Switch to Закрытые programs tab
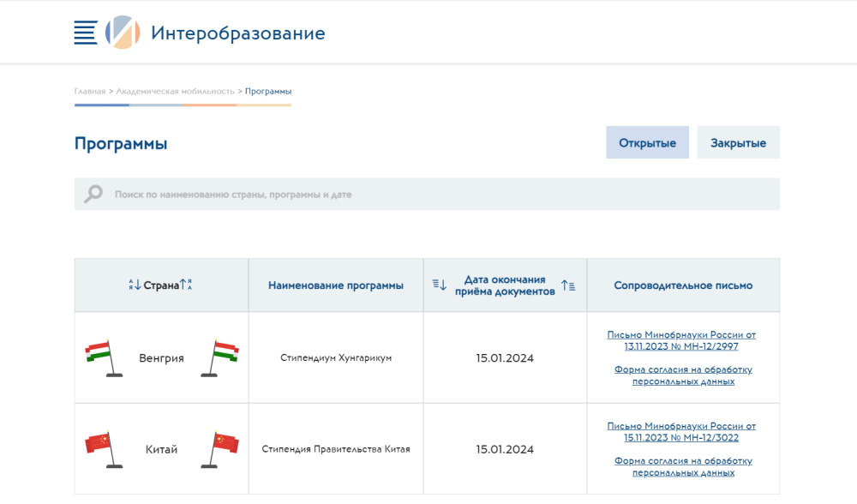The height and width of the screenshot is (504, 857). click(x=738, y=143)
